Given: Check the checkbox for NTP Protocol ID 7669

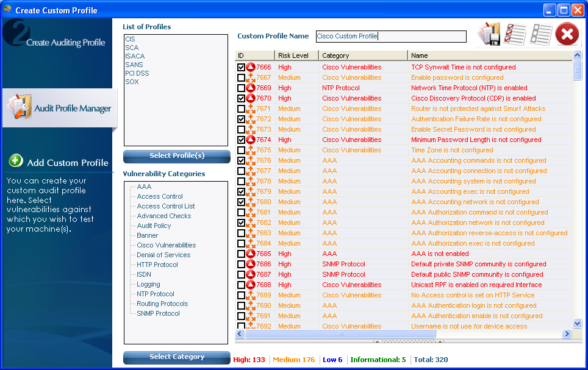Looking at the screenshot, I should [241, 88].
